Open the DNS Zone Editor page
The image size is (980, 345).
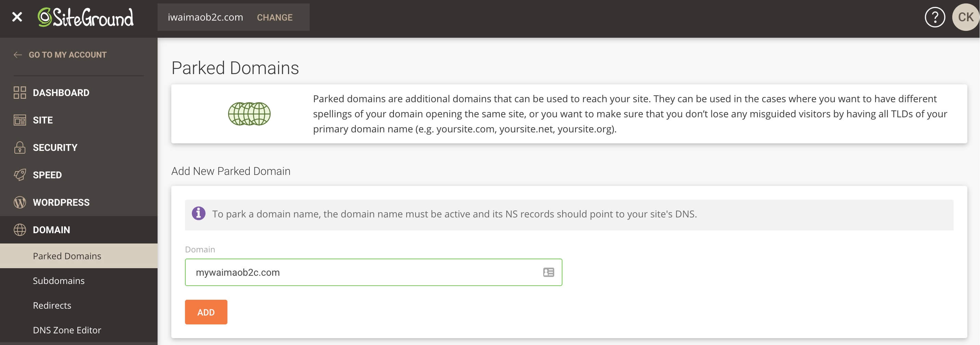click(x=67, y=330)
